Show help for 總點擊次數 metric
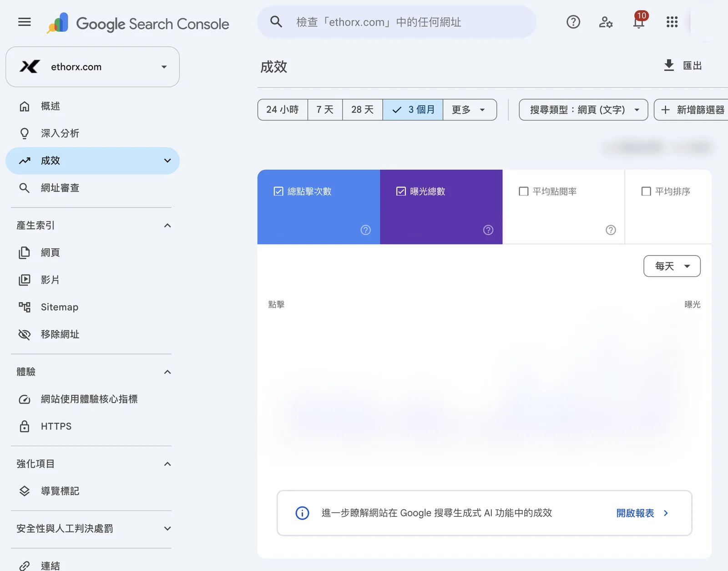Image resolution: width=728 pixels, height=571 pixels. [x=365, y=230]
